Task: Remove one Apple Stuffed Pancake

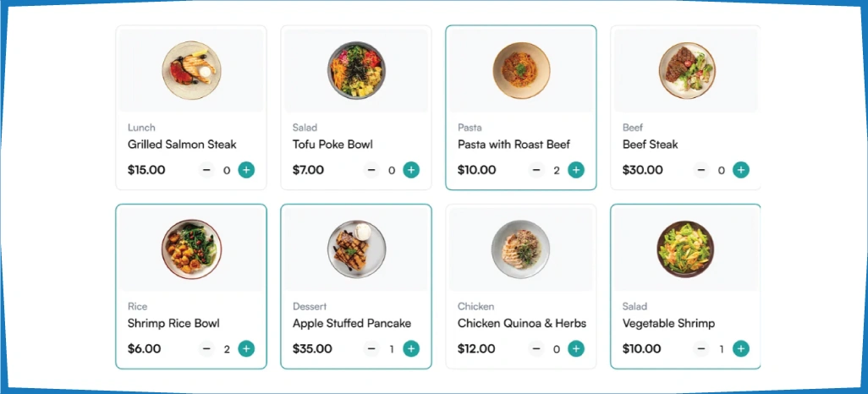Action: point(371,348)
